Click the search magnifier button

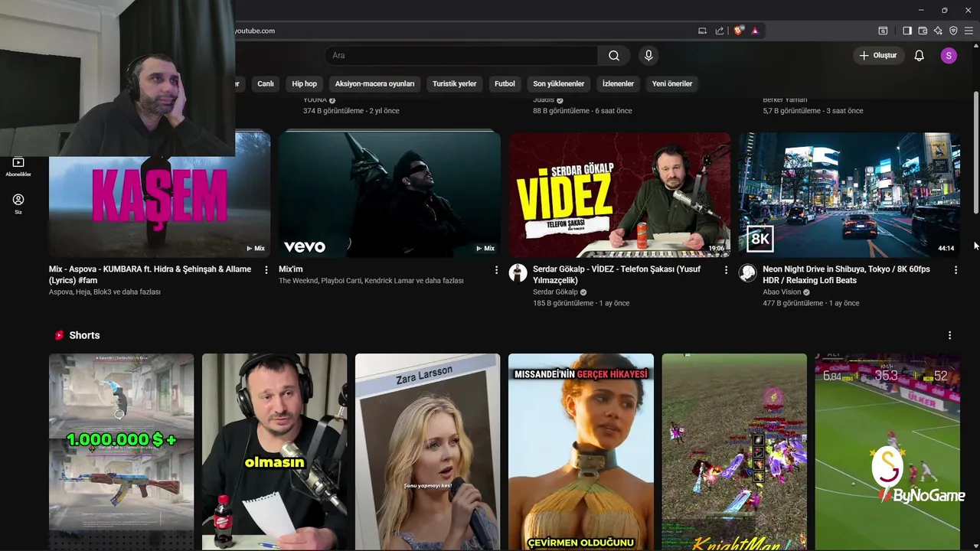click(x=614, y=56)
